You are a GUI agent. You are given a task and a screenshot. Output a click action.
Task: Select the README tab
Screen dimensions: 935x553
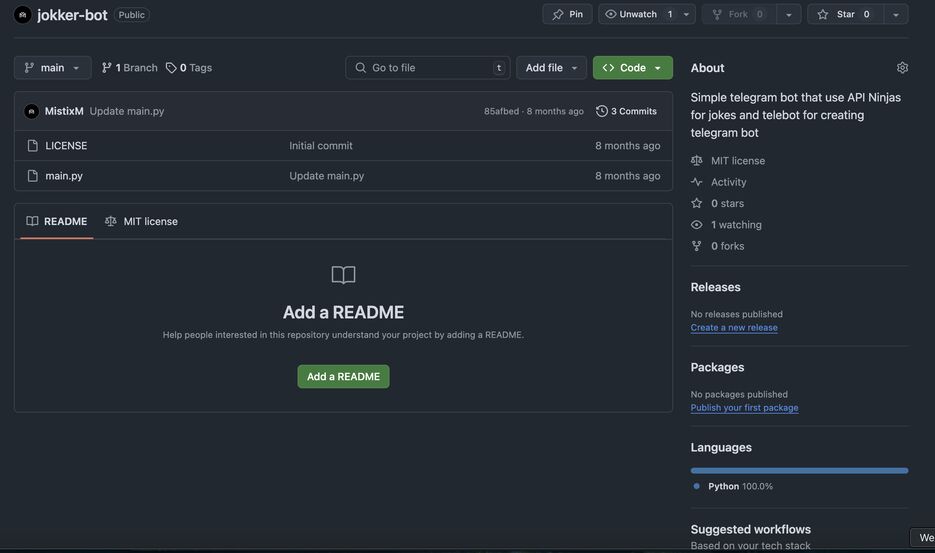pos(57,221)
